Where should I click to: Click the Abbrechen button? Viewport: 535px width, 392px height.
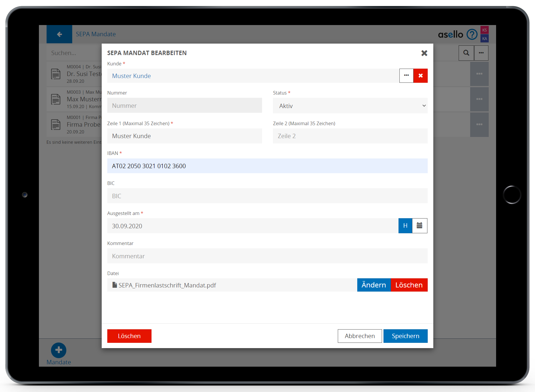point(360,336)
